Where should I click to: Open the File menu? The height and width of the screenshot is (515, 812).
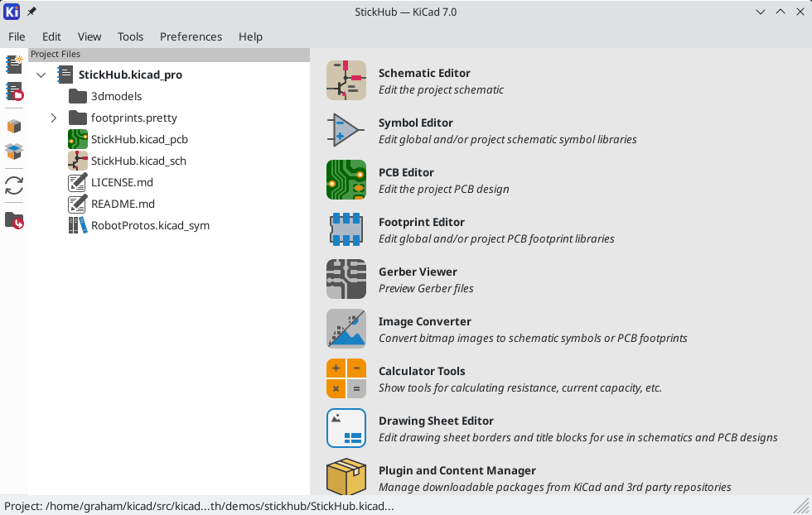(x=17, y=36)
